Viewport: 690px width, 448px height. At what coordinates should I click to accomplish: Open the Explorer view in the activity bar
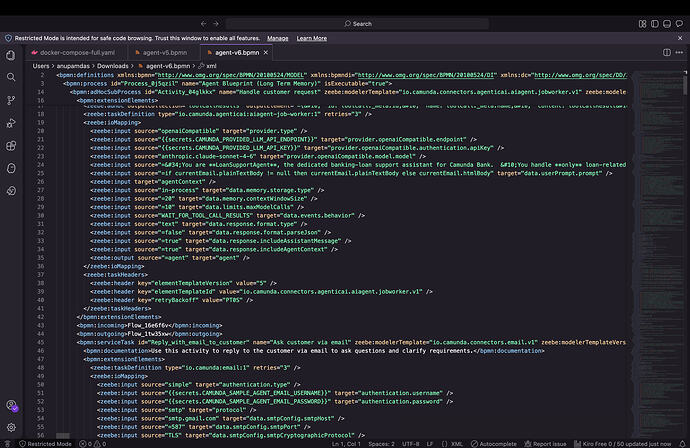[11, 55]
